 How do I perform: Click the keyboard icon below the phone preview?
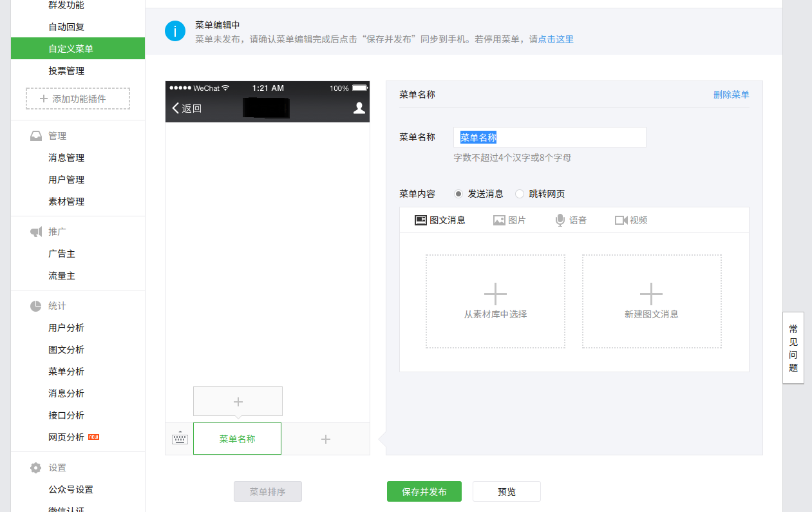(179, 439)
